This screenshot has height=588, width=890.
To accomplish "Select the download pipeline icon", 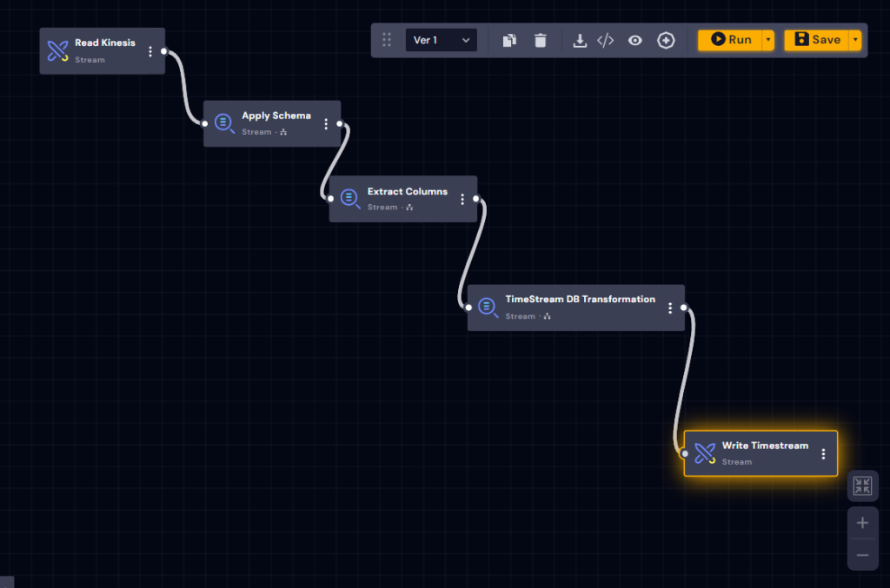I will [580, 40].
